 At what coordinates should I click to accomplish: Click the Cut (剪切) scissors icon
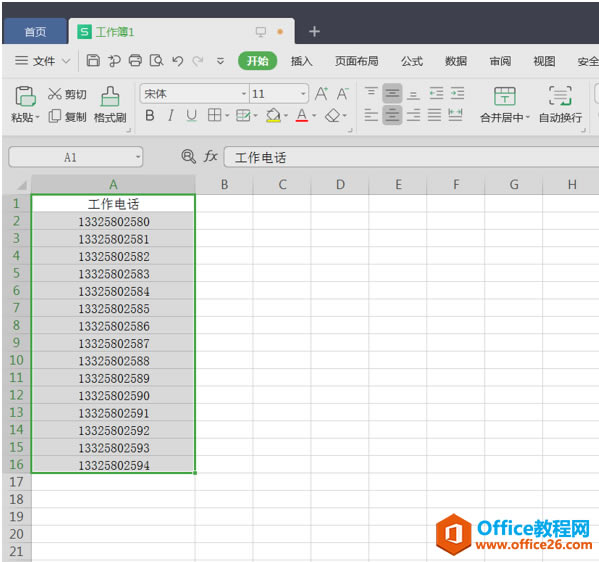tap(55, 94)
